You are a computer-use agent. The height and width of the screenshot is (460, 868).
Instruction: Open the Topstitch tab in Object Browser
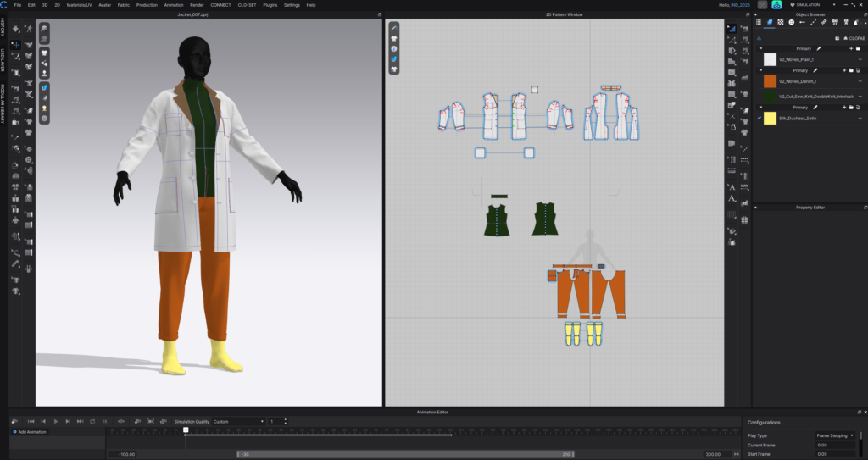[813, 22]
